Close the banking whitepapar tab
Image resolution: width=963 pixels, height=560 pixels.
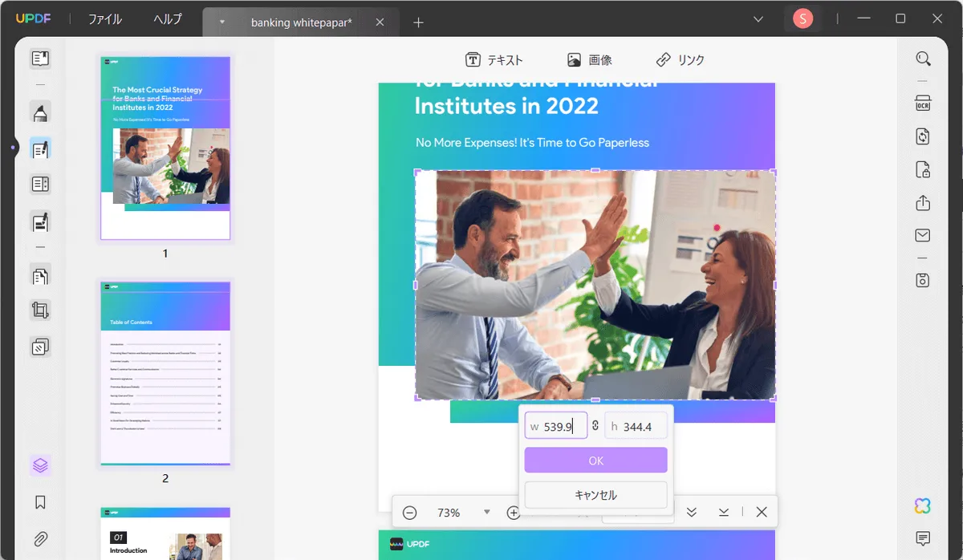point(381,22)
